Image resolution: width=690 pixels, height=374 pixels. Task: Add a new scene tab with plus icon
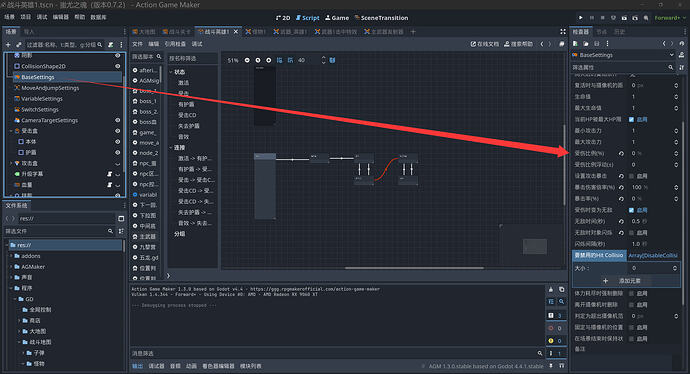click(413, 32)
